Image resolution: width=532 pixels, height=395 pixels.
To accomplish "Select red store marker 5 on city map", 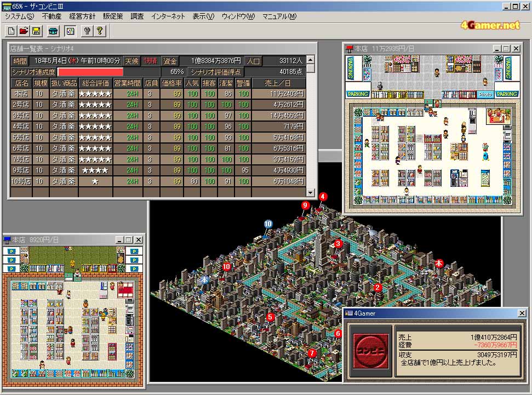I will [x=270, y=317].
